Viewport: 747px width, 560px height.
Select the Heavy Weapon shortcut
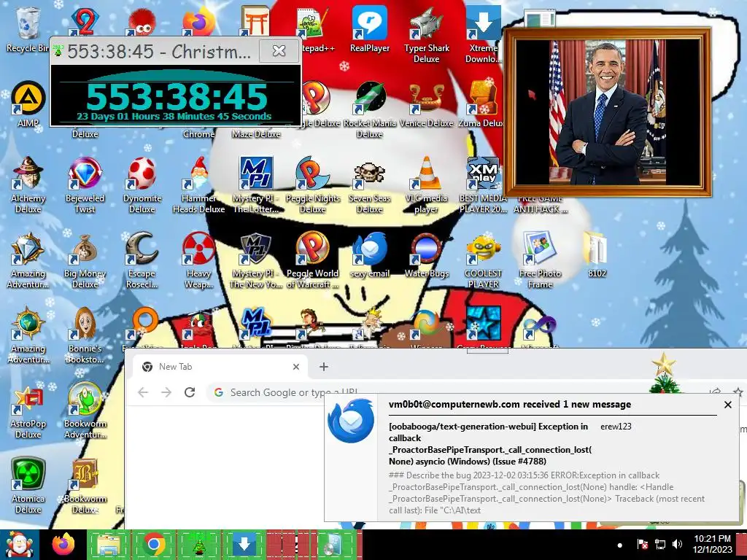(198, 260)
